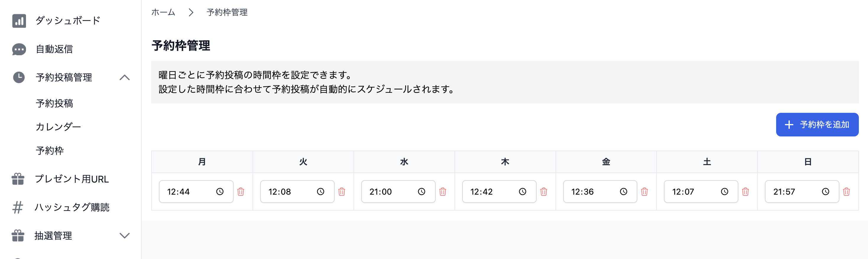The image size is (868, 259).
Task: Click the gift icon beside プレゼント用URL
Action: click(19, 179)
